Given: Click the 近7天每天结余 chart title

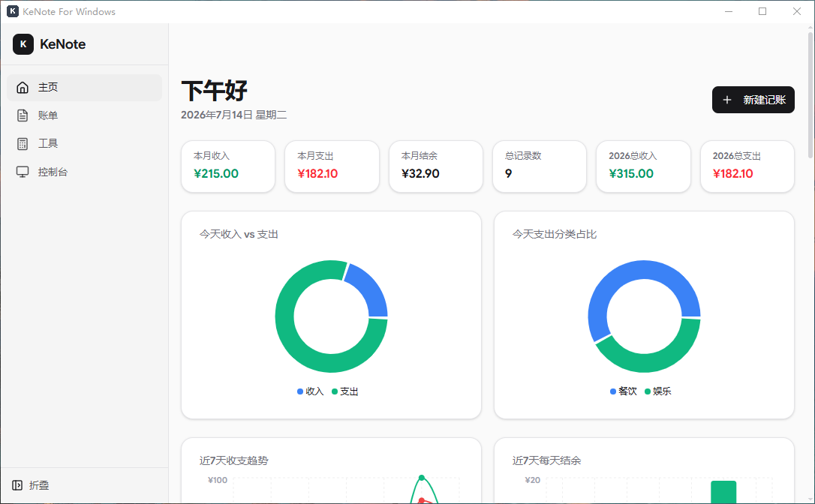Looking at the screenshot, I should coord(547,460).
